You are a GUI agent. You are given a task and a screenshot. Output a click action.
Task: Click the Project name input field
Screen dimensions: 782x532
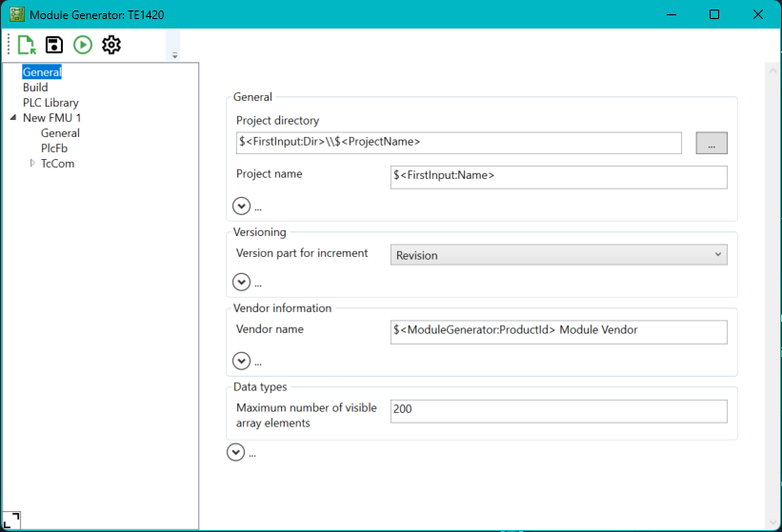[x=558, y=177]
